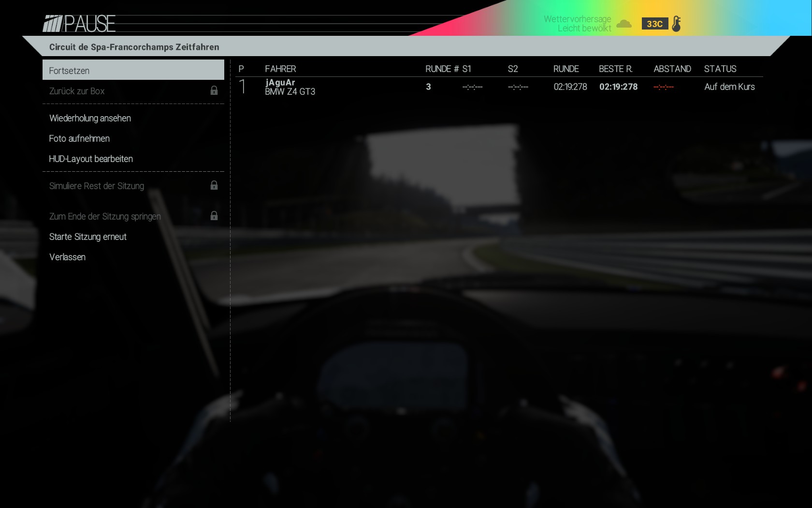Image resolution: width=812 pixels, height=508 pixels.
Task: Click lock icon beside Zurück zur Box
Action: coord(214,90)
